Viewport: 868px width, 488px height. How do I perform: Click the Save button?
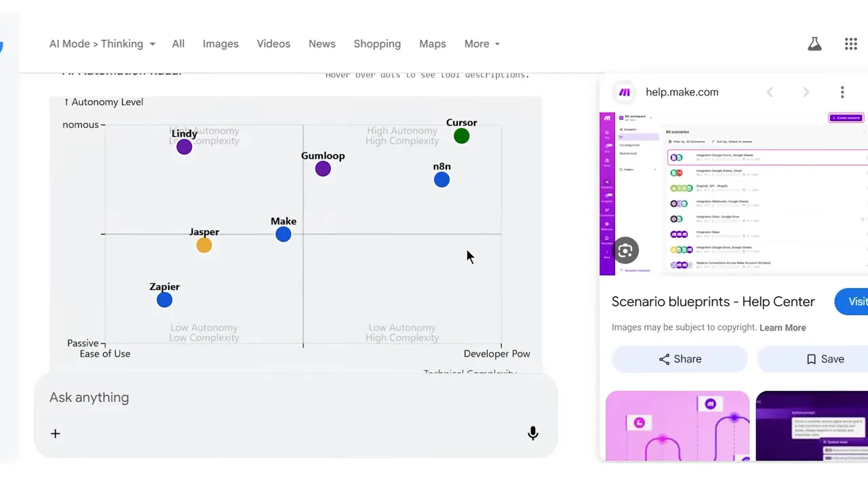point(812,359)
